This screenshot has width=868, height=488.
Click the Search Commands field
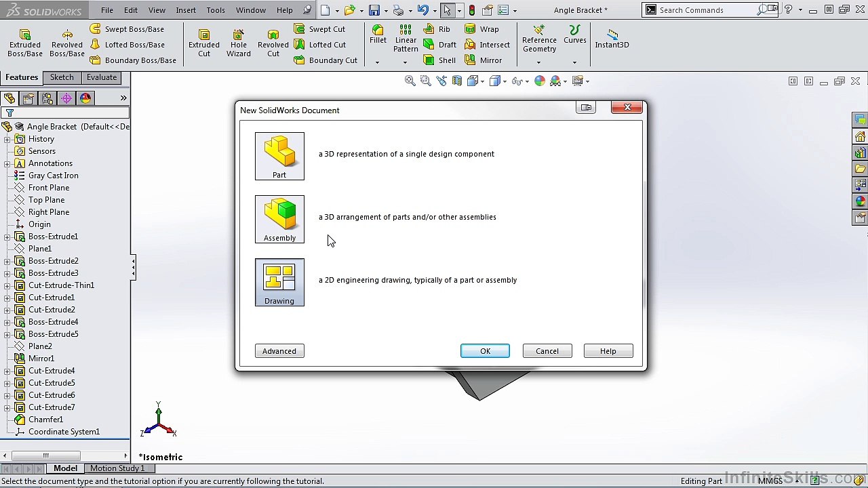point(707,10)
